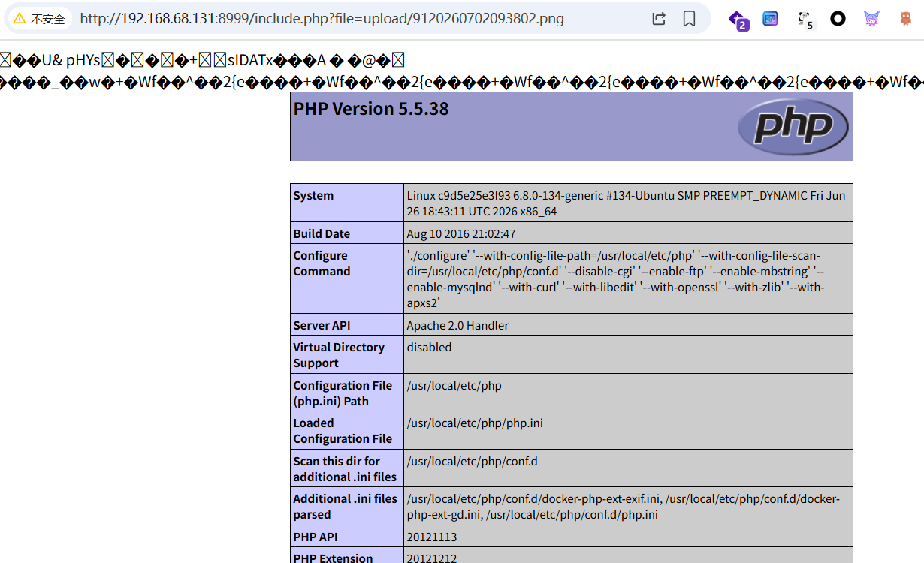Click the Build Date label cell
924x563 pixels.
[347, 233]
